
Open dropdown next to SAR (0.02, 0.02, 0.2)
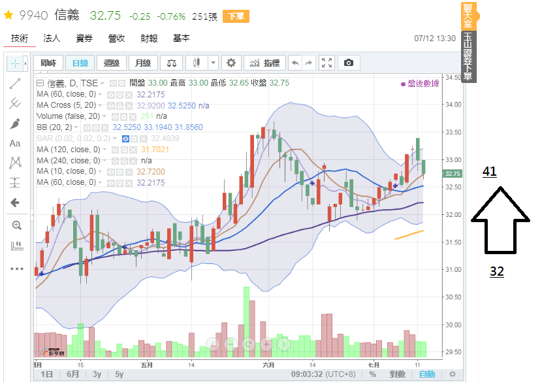point(115,139)
